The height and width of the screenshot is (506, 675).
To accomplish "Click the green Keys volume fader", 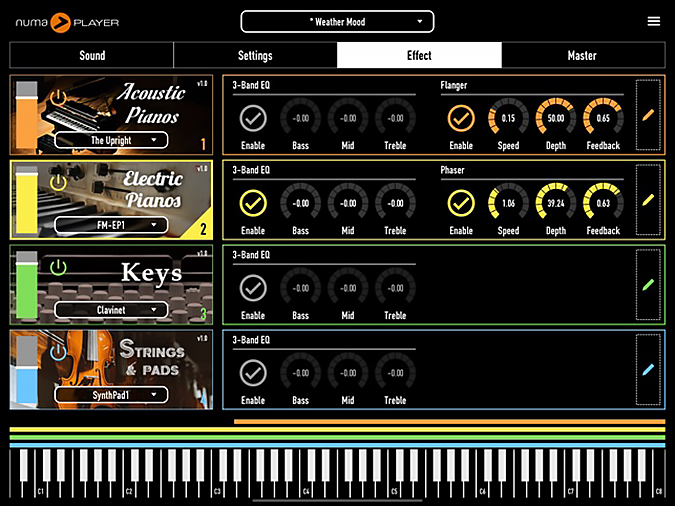I will pos(27,285).
